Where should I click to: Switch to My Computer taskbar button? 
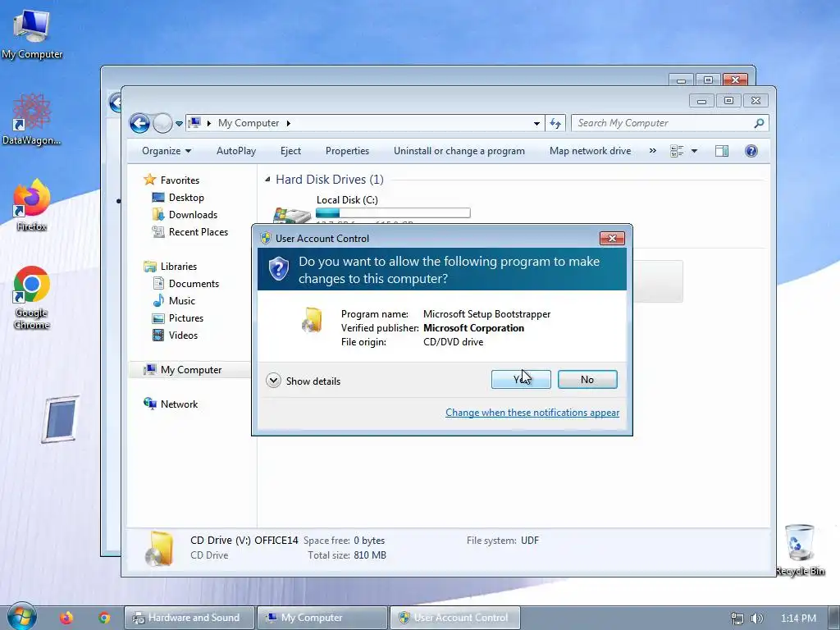point(322,618)
